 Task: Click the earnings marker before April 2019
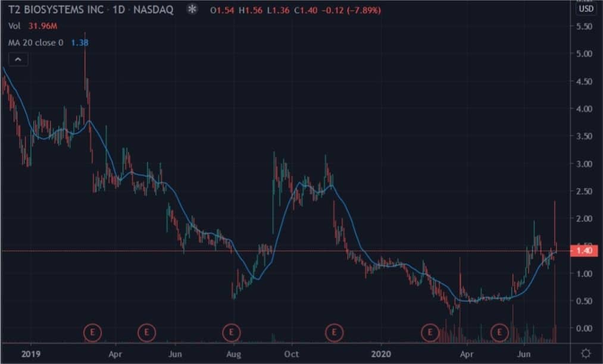click(x=92, y=332)
